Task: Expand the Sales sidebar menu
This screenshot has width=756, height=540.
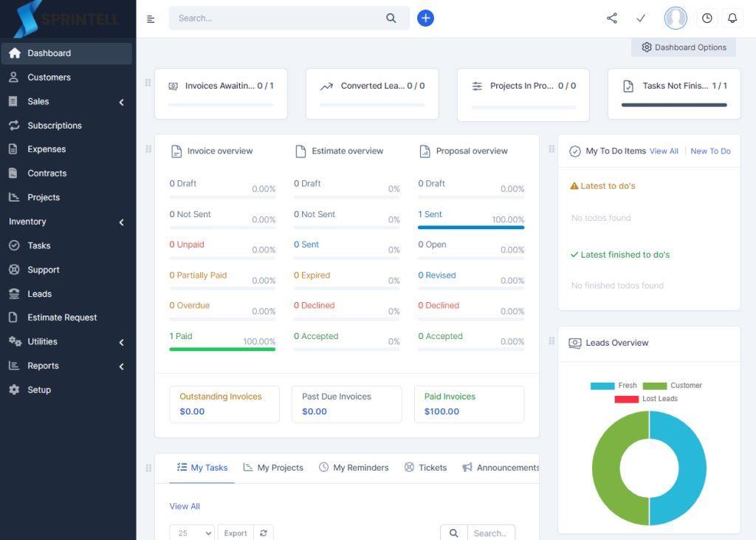Action: (66, 101)
